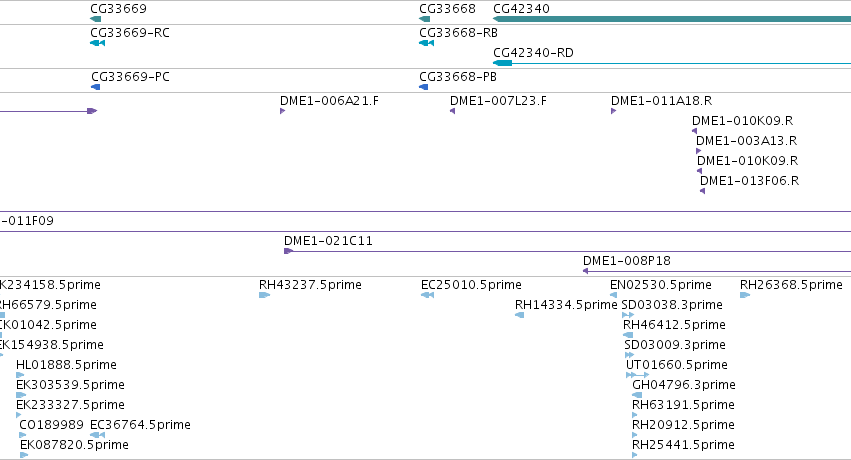This screenshot has height=460, width=851.
Task: Open the CG33669-RC transcript
Action: [130, 33]
